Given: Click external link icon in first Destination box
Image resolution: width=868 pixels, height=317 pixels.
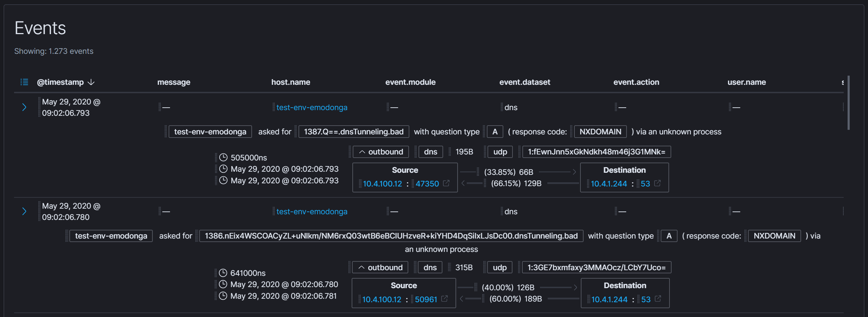Looking at the screenshot, I should pos(658,183).
